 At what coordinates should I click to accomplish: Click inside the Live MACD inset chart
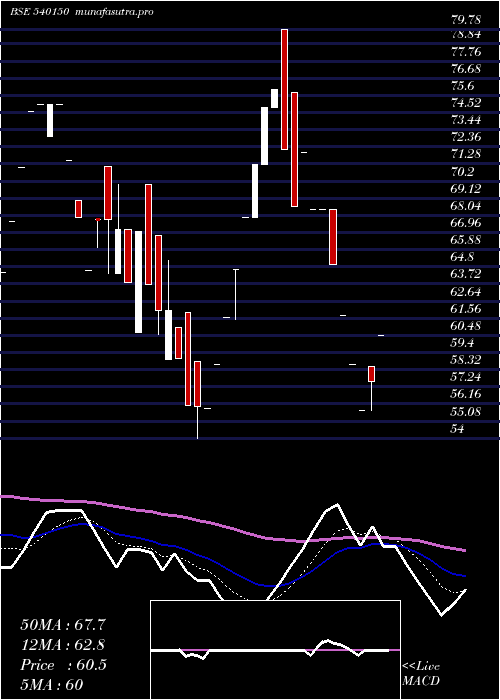[275, 650]
